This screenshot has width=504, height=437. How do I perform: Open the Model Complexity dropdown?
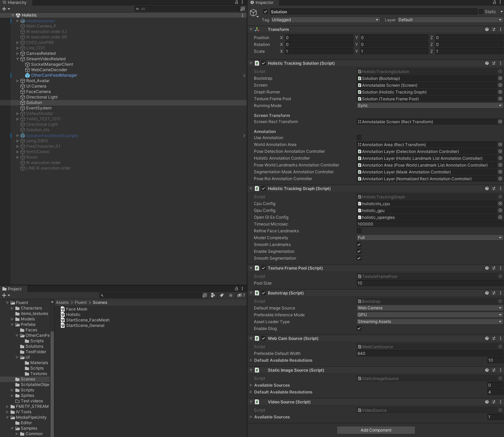[429, 237]
